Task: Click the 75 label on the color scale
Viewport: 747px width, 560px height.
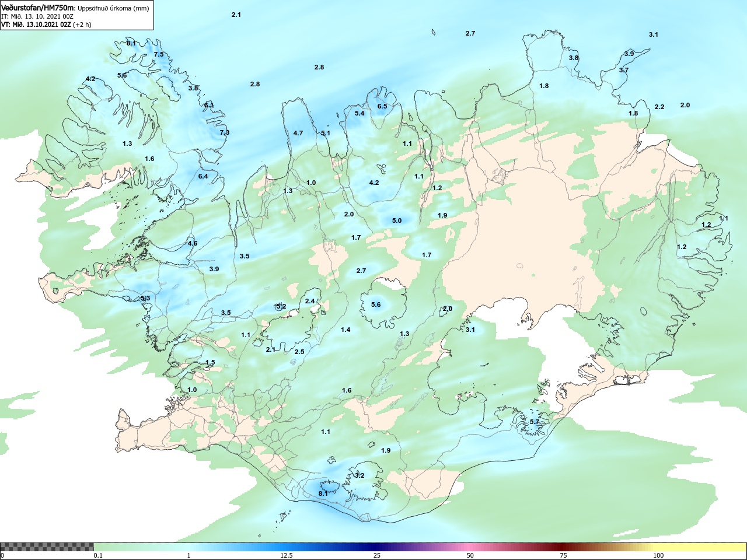Action: 563,555
